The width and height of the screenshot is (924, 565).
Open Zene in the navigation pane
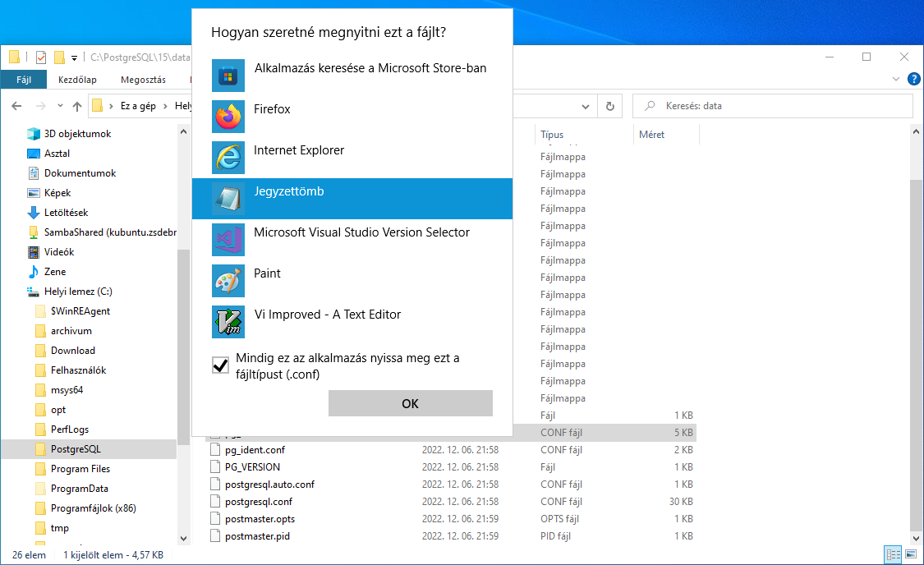point(55,272)
